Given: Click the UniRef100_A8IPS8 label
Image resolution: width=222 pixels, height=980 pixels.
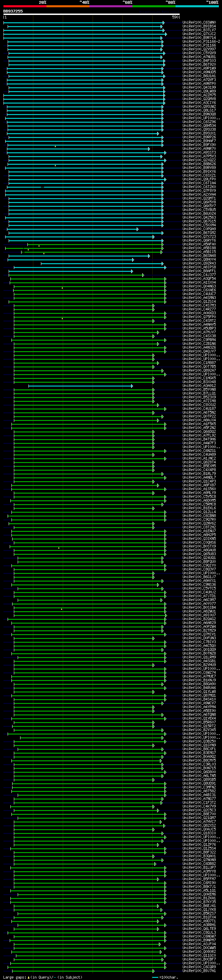Looking at the screenshot, I should coord(199,267).
